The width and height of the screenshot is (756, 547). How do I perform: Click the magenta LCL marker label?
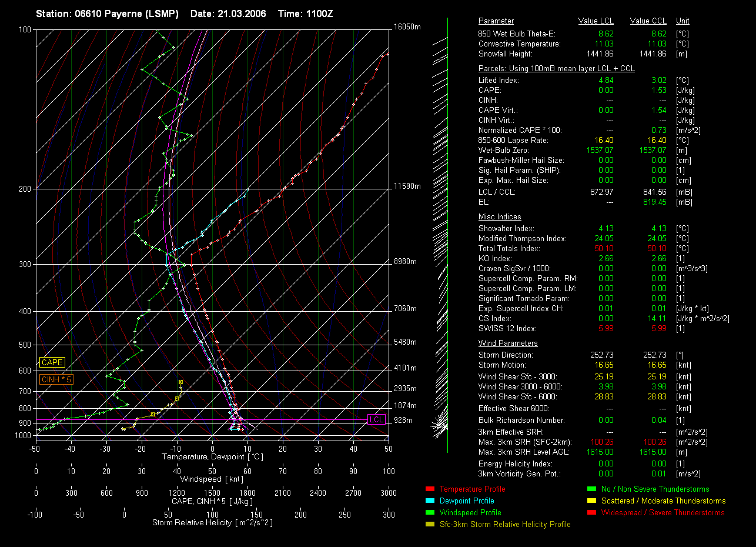(376, 419)
